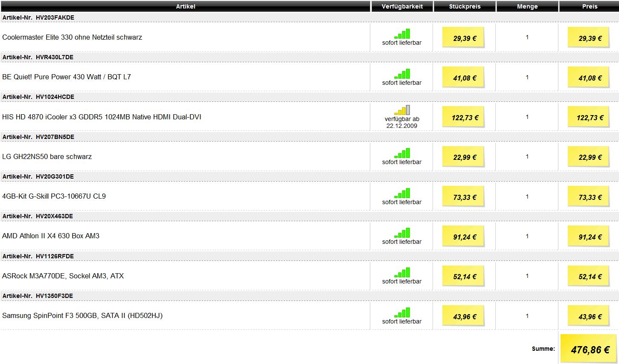Click Stückpreis note 73,33 € for G-Skill kit
The height and width of the screenshot is (364, 619).
pos(464,196)
